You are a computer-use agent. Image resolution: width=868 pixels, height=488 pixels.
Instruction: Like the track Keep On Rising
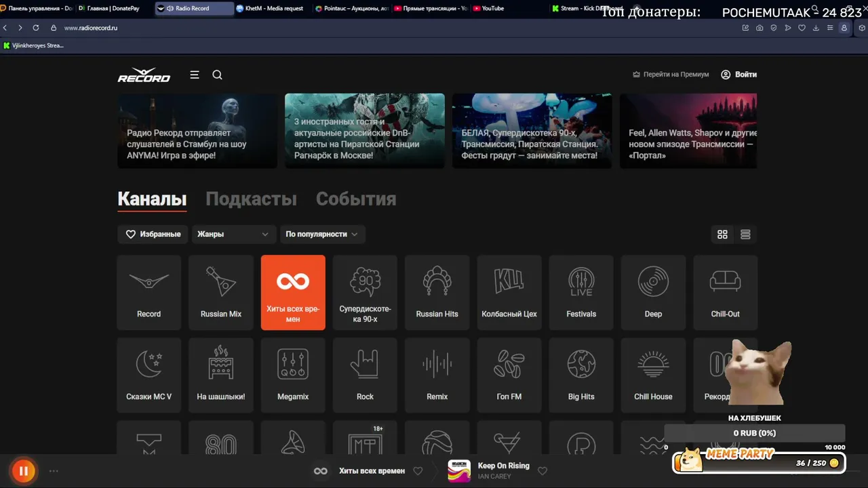pos(542,471)
